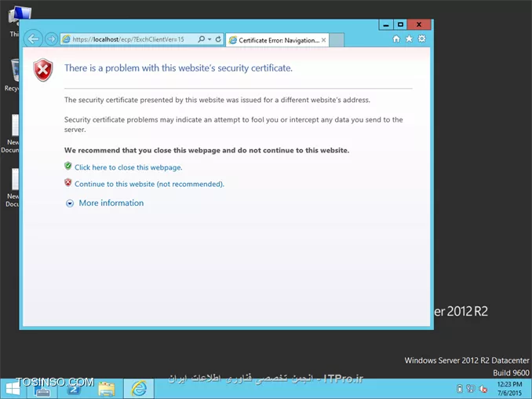Maximize the Internet Explorer window
The height and width of the screenshot is (399, 532).
pyautogui.click(x=400, y=25)
